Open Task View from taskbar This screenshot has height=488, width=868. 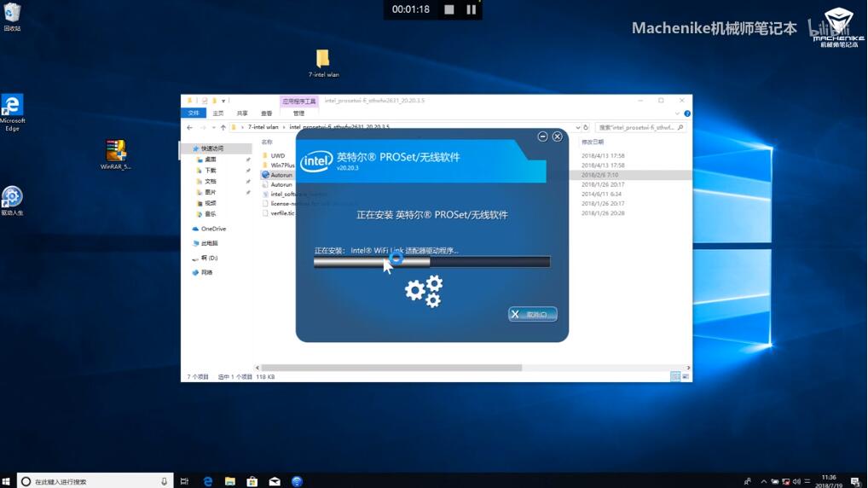point(184,481)
